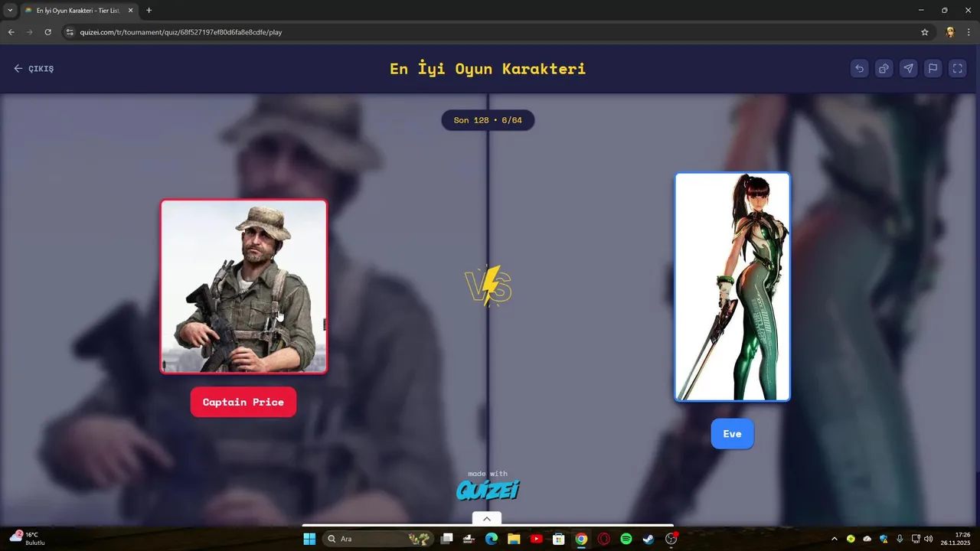Reload the current page
The image size is (980, 551).
click(x=47, y=32)
